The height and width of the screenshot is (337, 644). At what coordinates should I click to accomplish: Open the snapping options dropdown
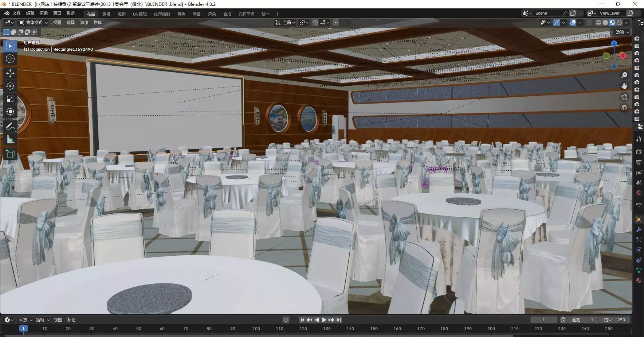[324, 23]
